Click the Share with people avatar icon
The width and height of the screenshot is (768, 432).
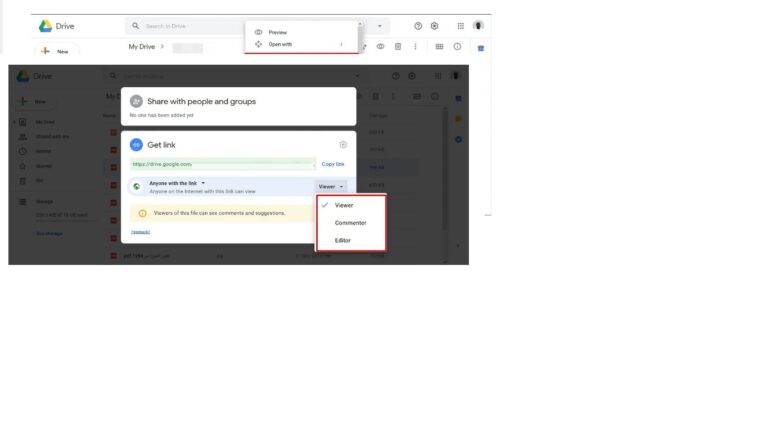click(136, 101)
